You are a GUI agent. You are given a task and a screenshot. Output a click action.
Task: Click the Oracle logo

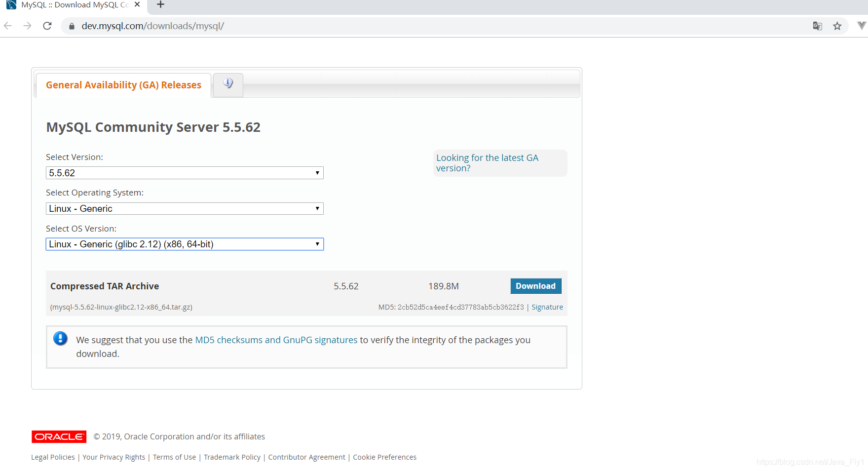coord(59,436)
